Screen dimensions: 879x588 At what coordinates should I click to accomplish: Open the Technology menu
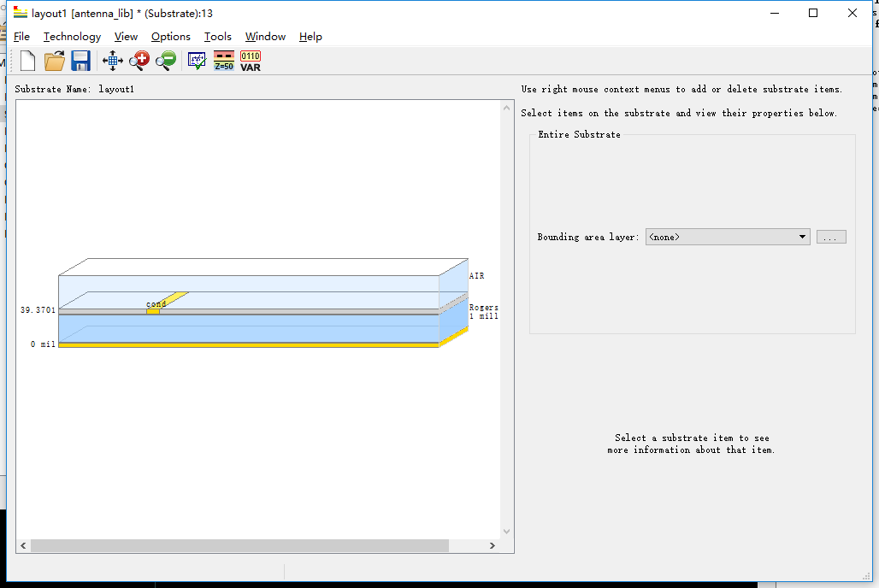(x=72, y=37)
